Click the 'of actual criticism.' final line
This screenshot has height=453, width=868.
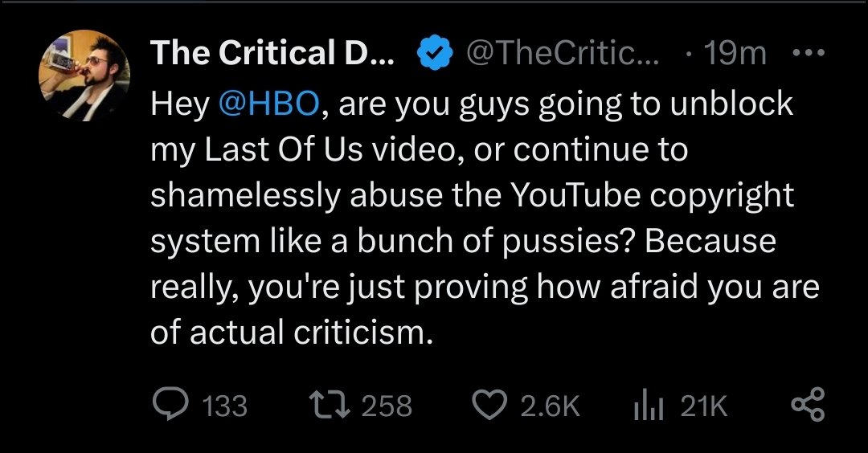point(291,332)
